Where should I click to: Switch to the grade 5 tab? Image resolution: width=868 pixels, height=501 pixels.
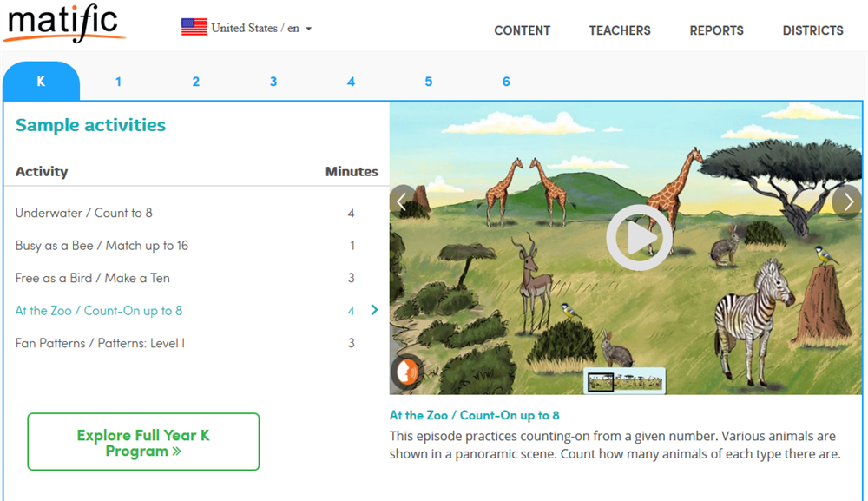pos(429,82)
